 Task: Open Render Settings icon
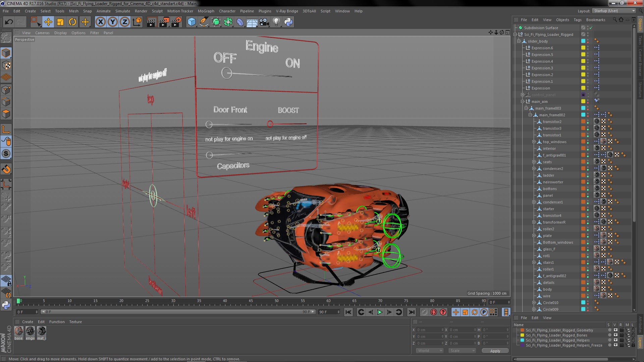[176, 22]
